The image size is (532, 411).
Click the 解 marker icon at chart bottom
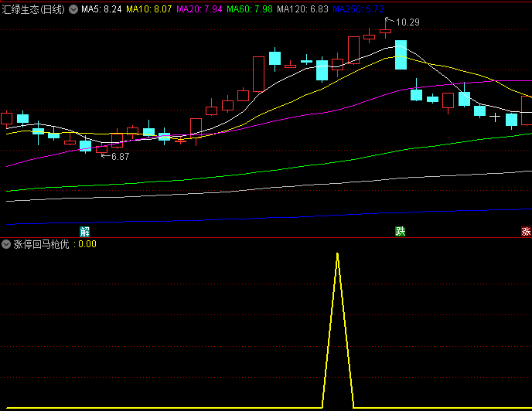pyautogui.click(x=84, y=232)
